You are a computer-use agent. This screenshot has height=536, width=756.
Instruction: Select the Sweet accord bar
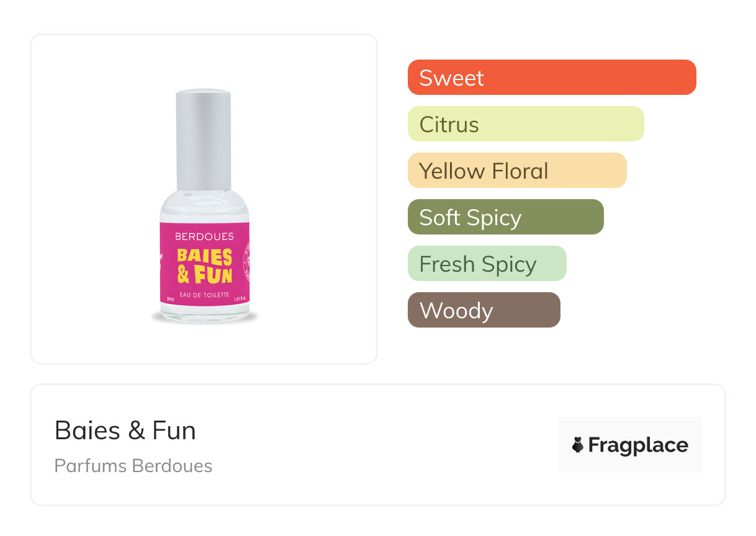551,78
